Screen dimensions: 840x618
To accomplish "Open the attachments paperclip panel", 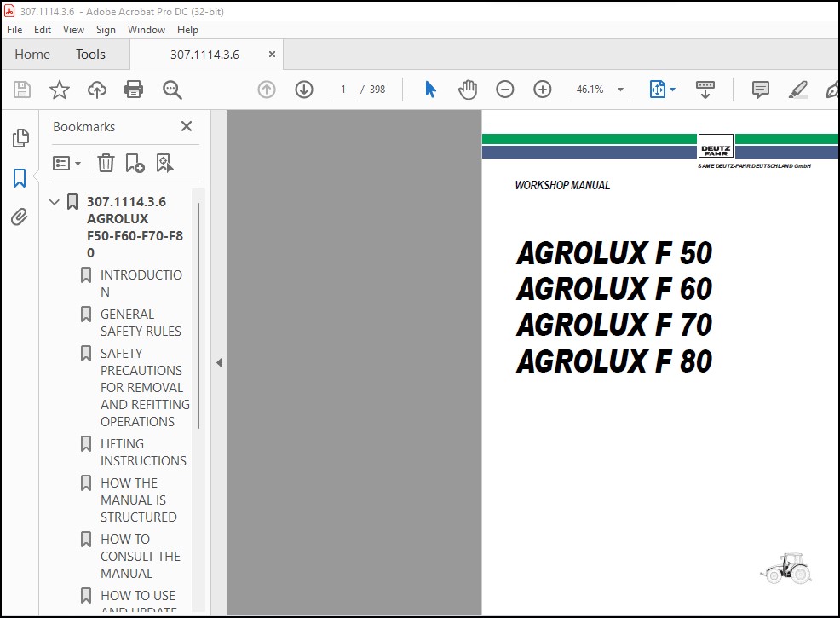I will [x=20, y=217].
